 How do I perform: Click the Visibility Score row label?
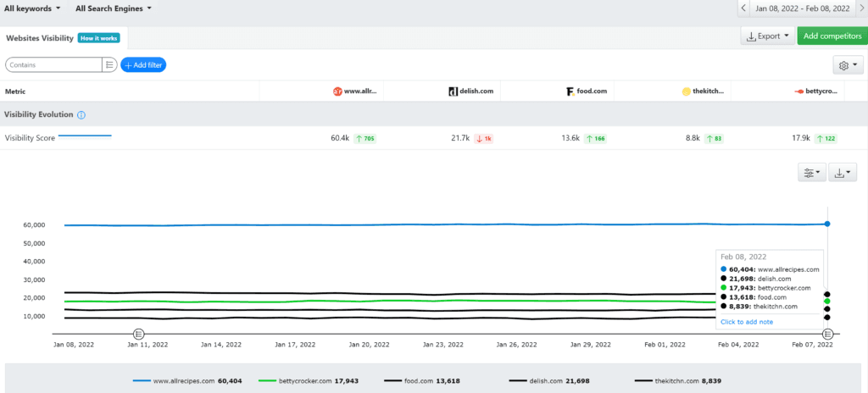point(30,138)
